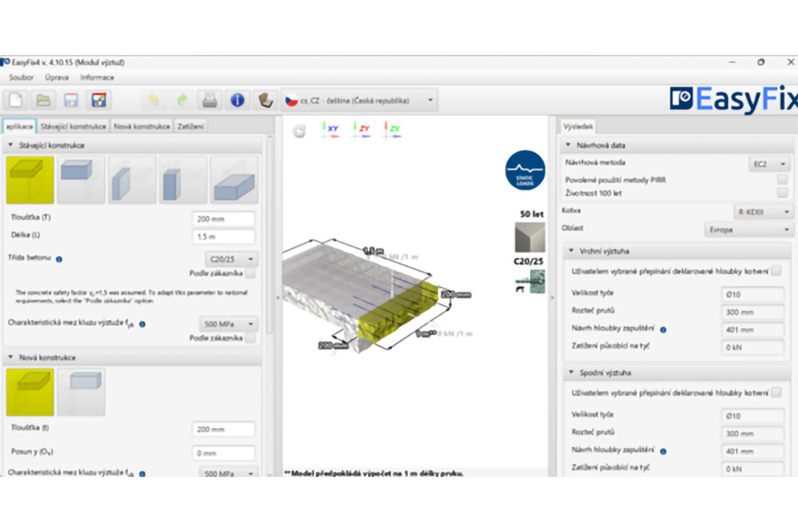Viewport: 798px width, 532px height.
Task: Open the blue info icon in the toolbar
Action: click(x=237, y=100)
